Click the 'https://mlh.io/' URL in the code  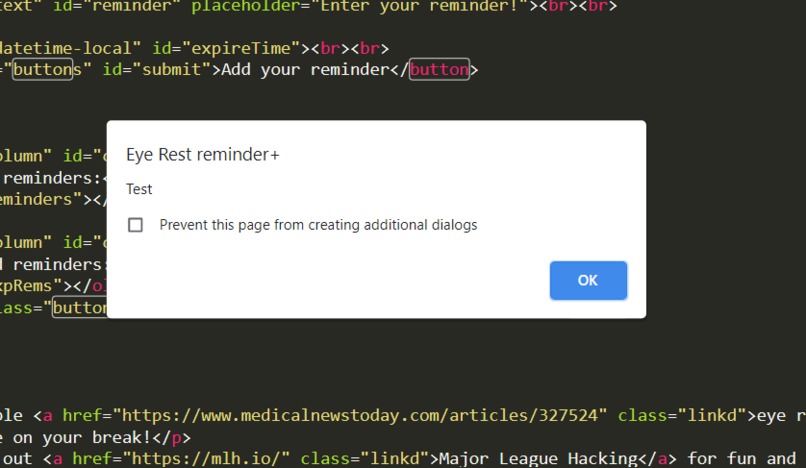click(x=206, y=458)
